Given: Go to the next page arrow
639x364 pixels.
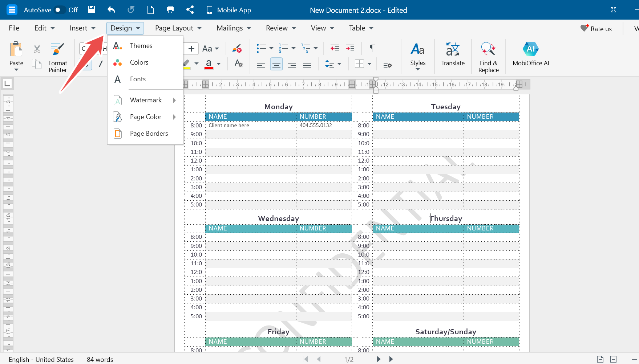Looking at the screenshot, I should tap(379, 359).
